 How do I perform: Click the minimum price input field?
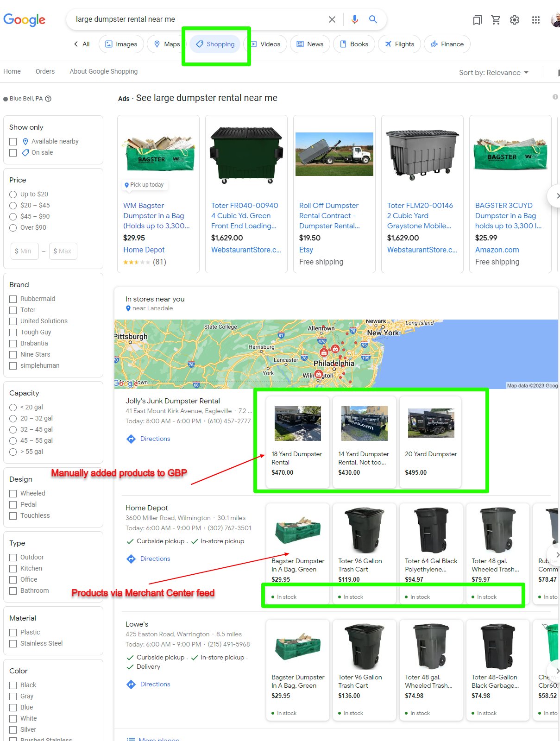click(x=25, y=251)
